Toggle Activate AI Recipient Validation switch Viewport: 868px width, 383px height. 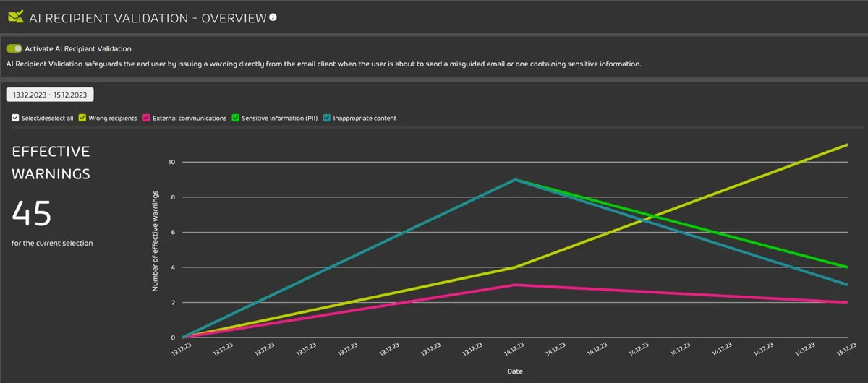coord(14,48)
